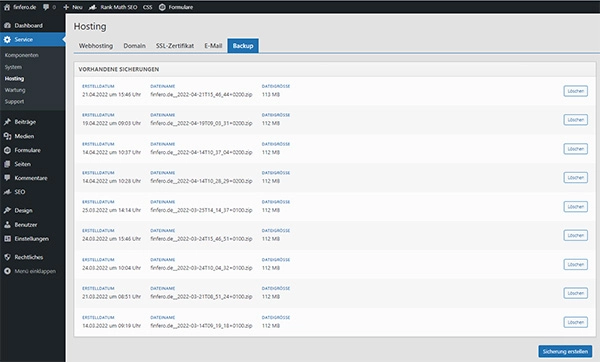Delete the backup from 24.03.2022 15:46
Viewport: 600px width, 362px height.
576,235
